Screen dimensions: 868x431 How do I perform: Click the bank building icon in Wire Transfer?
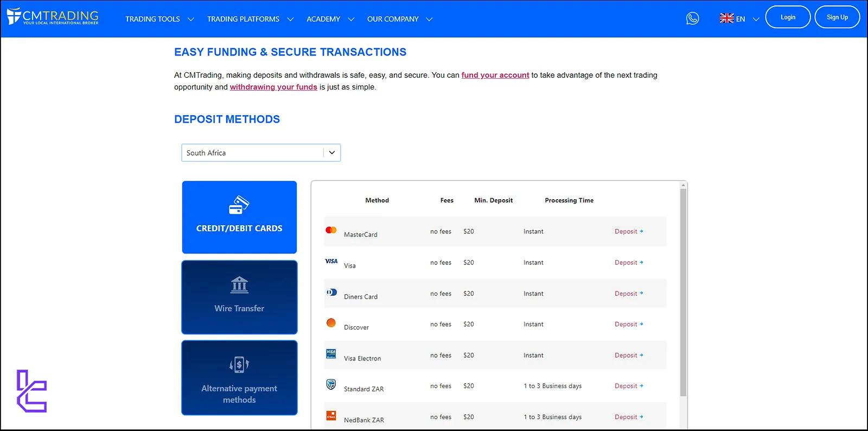pyautogui.click(x=239, y=285)
